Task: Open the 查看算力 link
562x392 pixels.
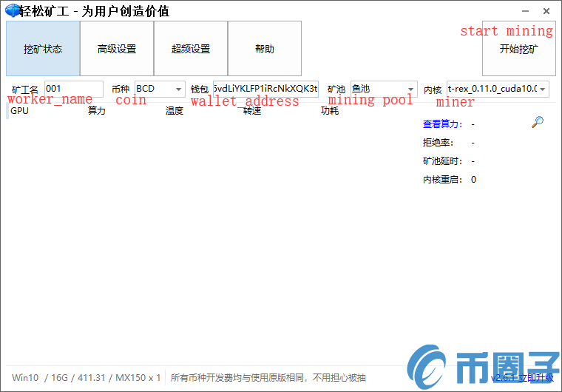Action: [x=443, y=124]
